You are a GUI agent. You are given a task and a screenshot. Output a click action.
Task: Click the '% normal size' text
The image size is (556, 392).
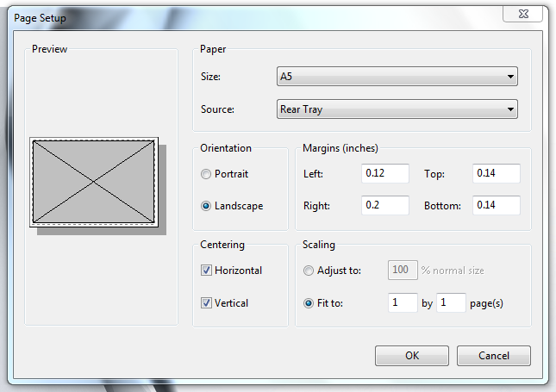(x=453, y=271)
